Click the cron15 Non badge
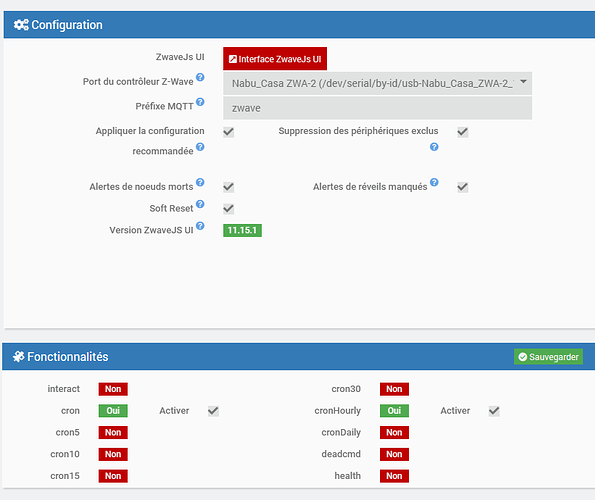The height and width of the screenshot is (500, 595). 113,476
